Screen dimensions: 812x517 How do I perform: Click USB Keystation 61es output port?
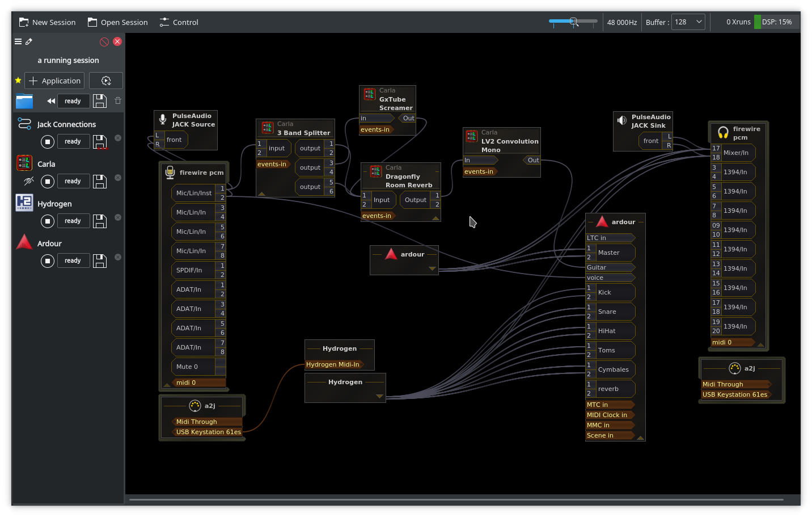(x=207, y=432)
